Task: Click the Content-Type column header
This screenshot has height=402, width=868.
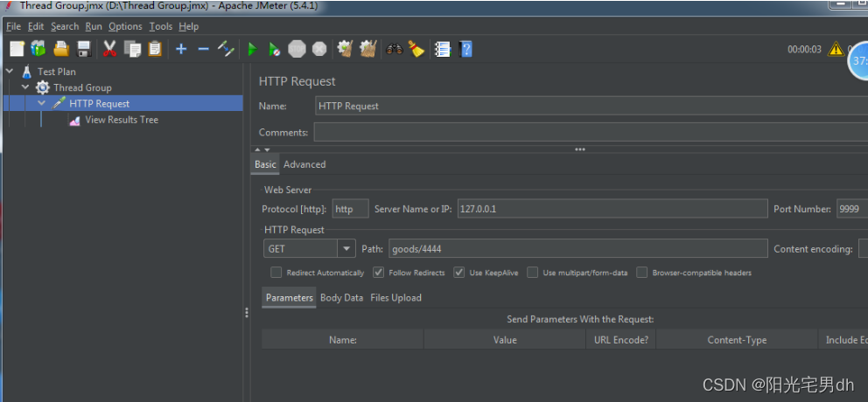Action: (737, 340)
